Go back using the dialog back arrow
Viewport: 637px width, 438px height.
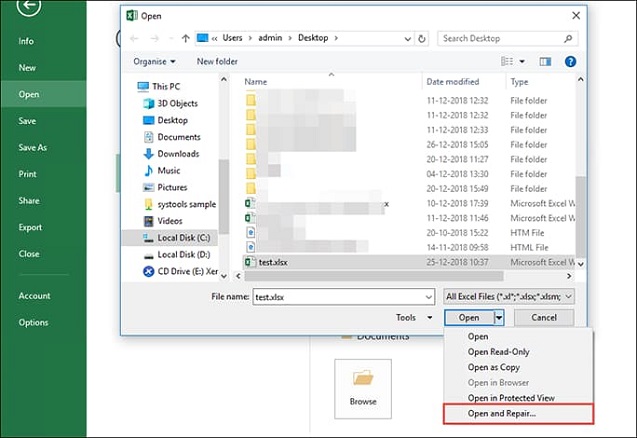(x=134, y=39)
